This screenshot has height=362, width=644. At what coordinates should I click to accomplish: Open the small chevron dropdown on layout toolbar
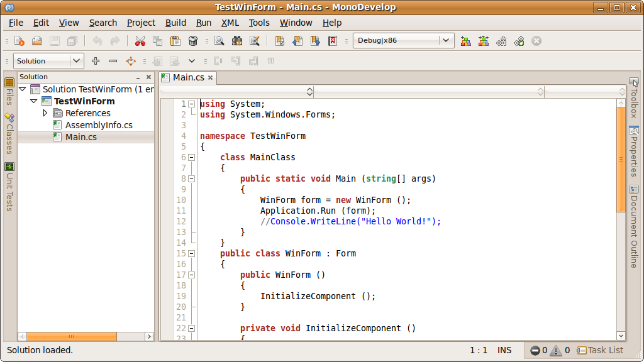point(191,61)
